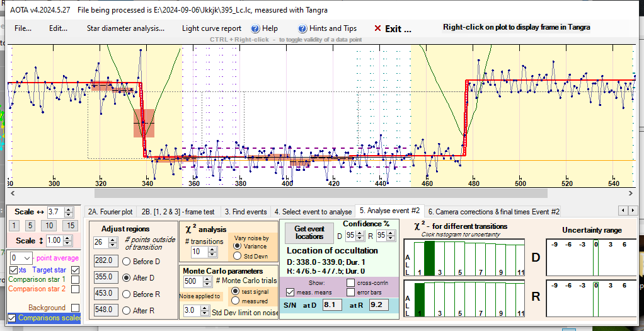Select the After R radio button
The image size is (644, 331).
[x=127, y=311]
